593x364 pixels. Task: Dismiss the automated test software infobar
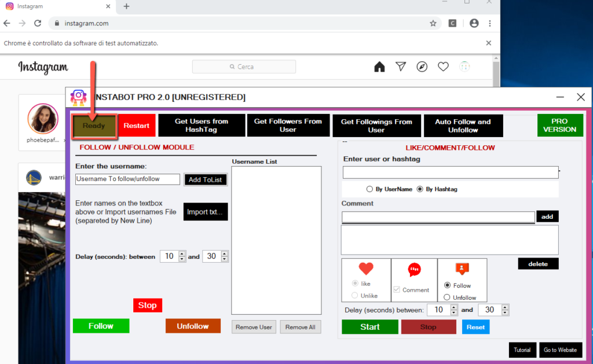(x=489, y=43)
